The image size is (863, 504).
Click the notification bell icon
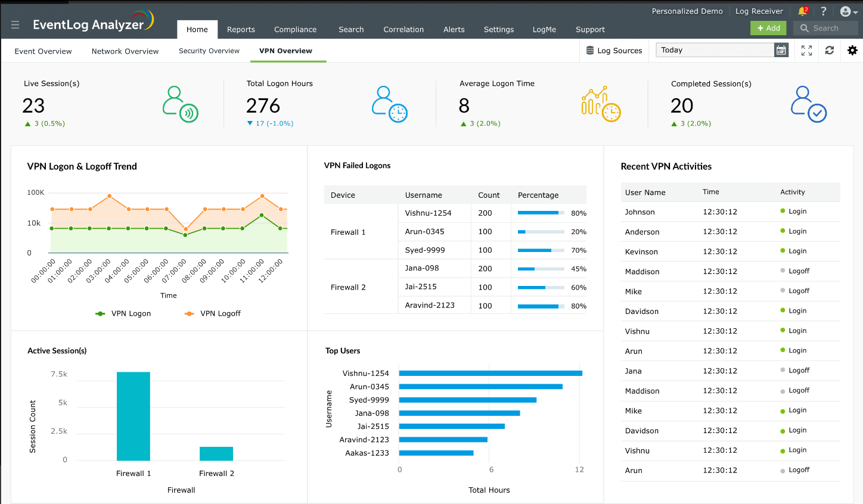click(802, 11)
